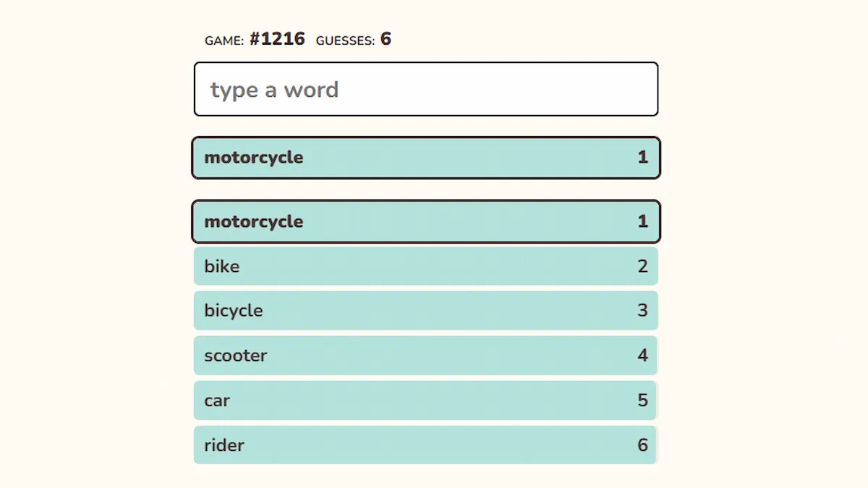
Task: Click the GAME label text
Action: click(x=224, y=41)
